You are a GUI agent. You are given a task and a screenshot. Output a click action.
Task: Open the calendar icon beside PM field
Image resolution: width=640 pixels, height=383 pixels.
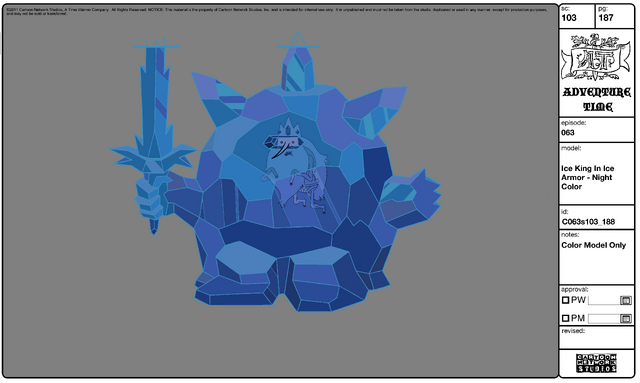pyautogui.click(x=626, y=318)
